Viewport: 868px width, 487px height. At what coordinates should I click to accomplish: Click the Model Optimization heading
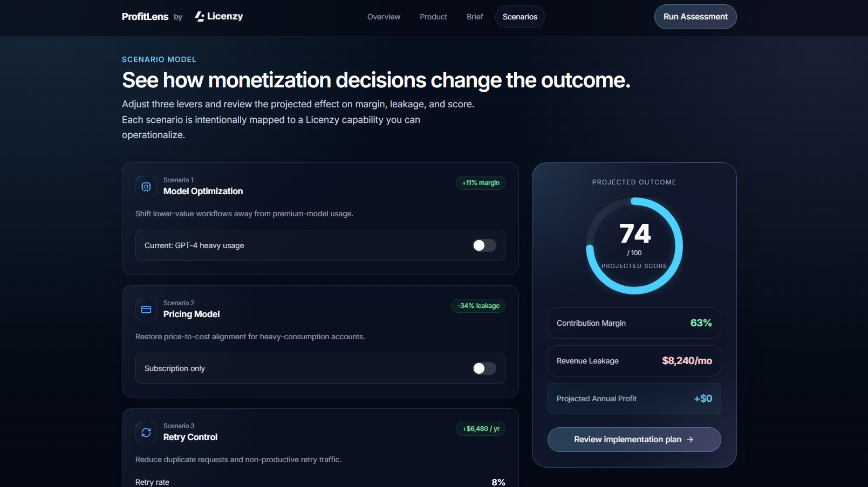click(x=203, y=191)
